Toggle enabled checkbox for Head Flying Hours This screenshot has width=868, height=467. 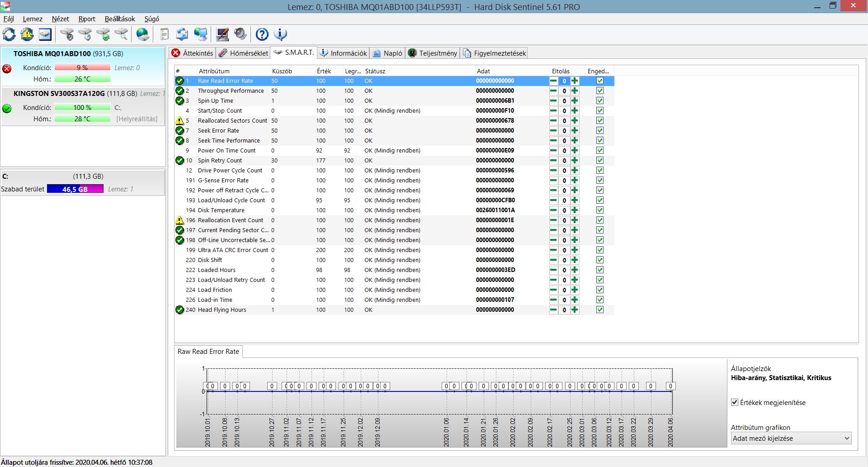[x=600, y=310]
